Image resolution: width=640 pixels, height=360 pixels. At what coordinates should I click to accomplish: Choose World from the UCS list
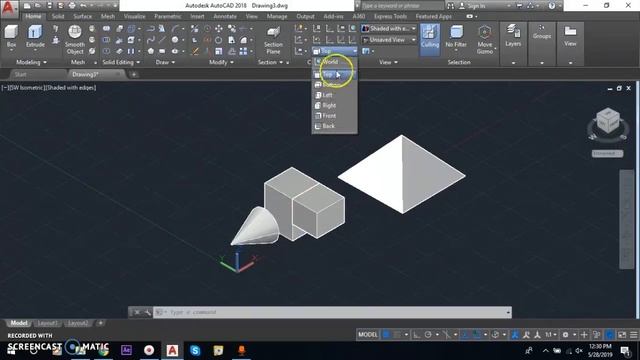click(334, 62)
